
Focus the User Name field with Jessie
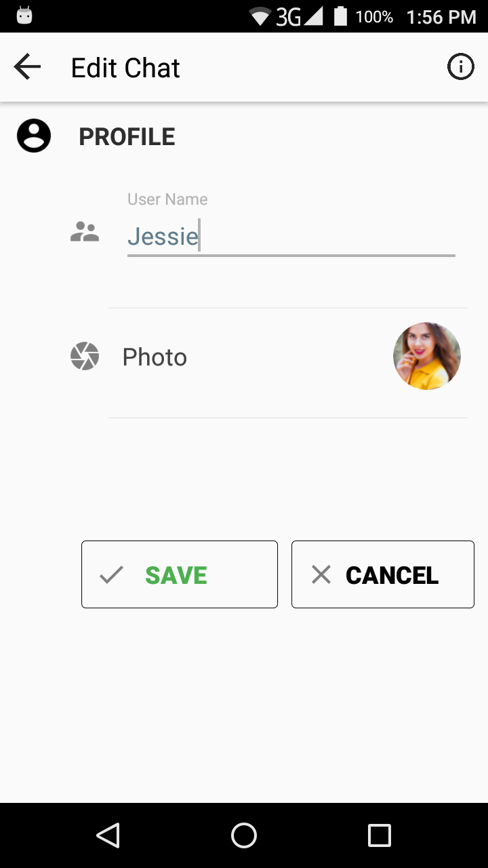[x=290, y=236]
